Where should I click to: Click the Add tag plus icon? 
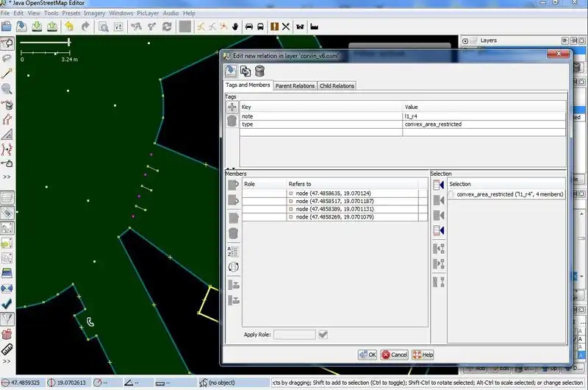click(x=232, y=107)
